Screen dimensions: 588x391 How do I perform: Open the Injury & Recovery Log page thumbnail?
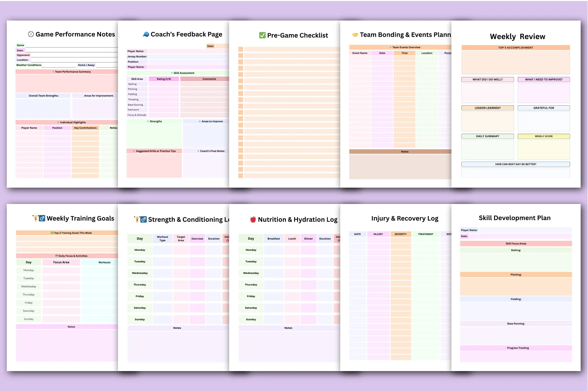click(x=396, y=287)
